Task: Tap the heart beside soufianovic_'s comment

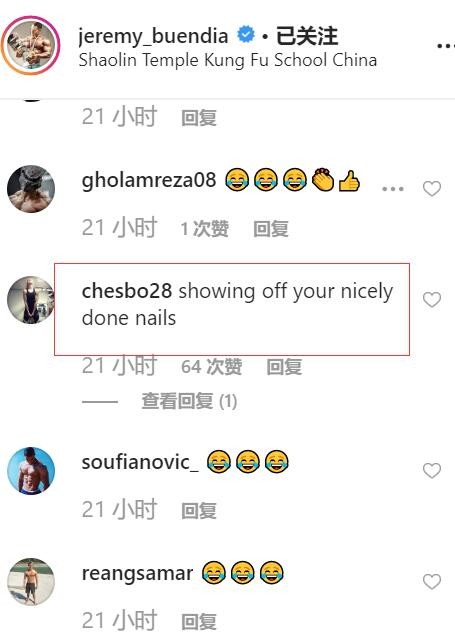Action: 432,471
